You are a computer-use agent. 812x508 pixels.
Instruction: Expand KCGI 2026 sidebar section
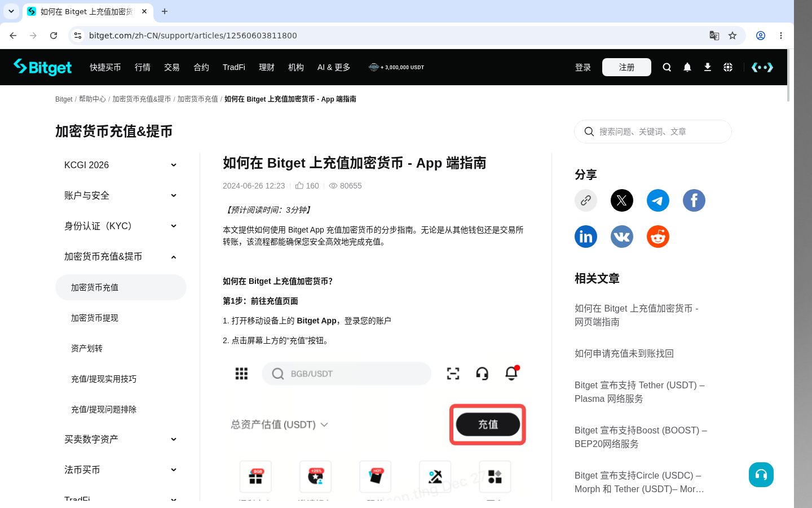pyautogui.click(x=121, y=165)
